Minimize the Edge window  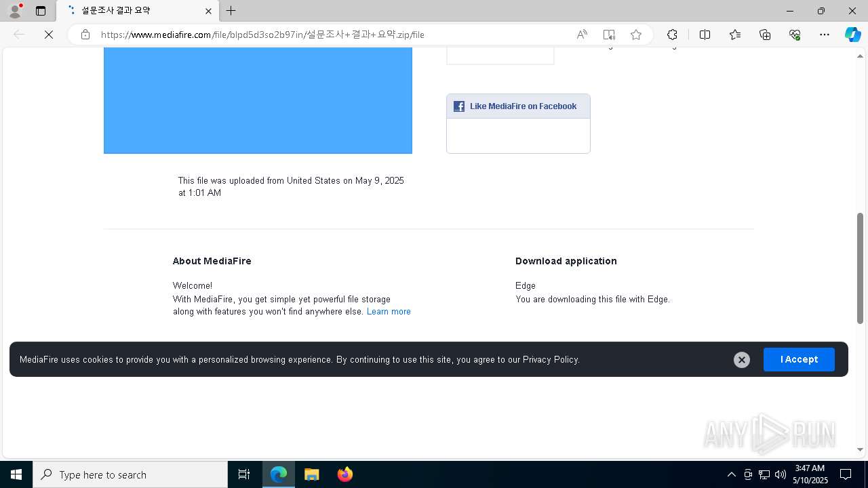[790, 11]
